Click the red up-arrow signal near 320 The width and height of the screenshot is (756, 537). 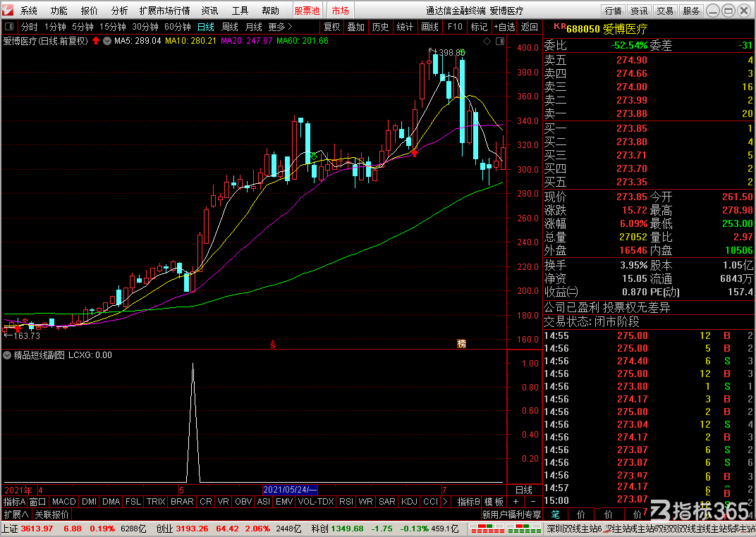click(x=414, y=153)
